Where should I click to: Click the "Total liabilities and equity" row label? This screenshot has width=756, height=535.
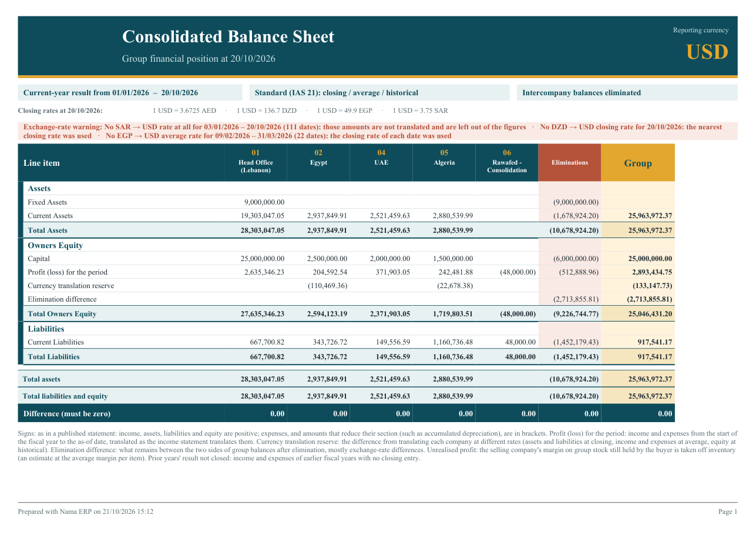[x=65, y=396]
